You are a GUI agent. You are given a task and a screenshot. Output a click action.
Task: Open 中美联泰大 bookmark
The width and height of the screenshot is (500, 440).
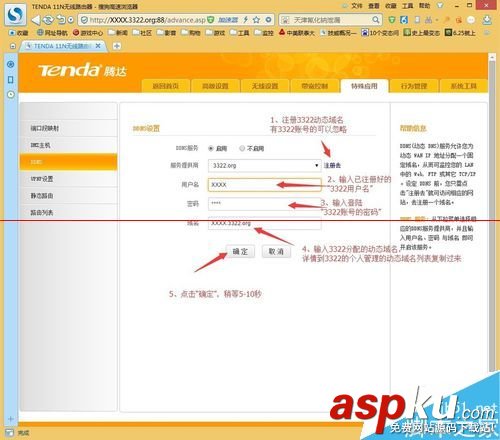tap(297, 33)
